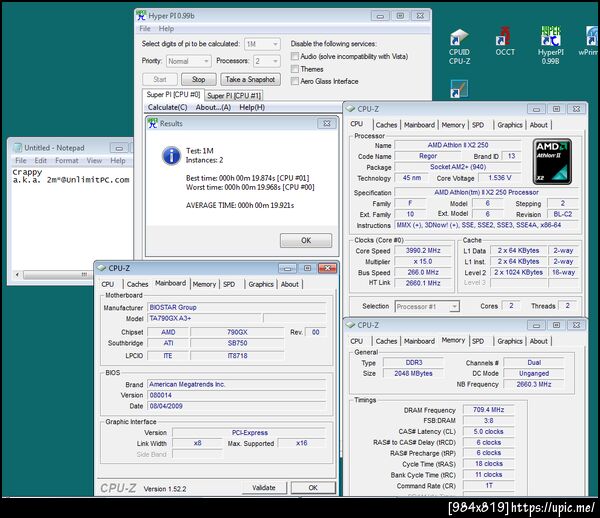This screenshot has width=600, height=518.
Task: Click the CPU-Z processor window title icon
Action: [350, 109]
